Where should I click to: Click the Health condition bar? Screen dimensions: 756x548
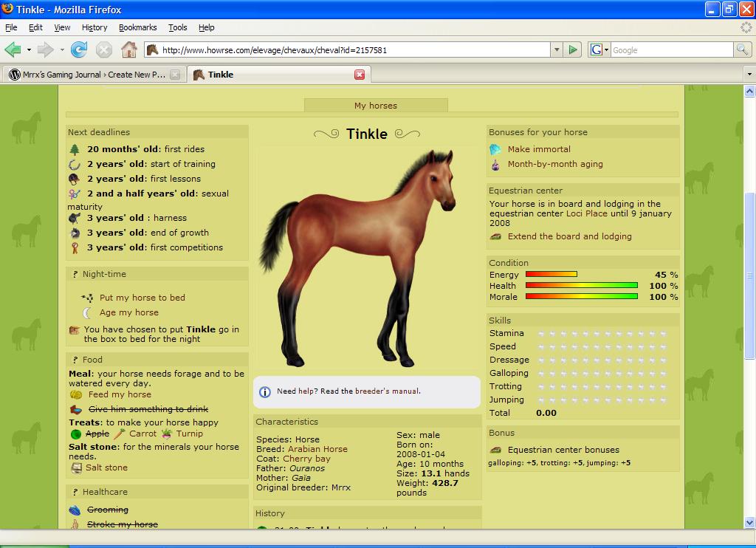582,286
